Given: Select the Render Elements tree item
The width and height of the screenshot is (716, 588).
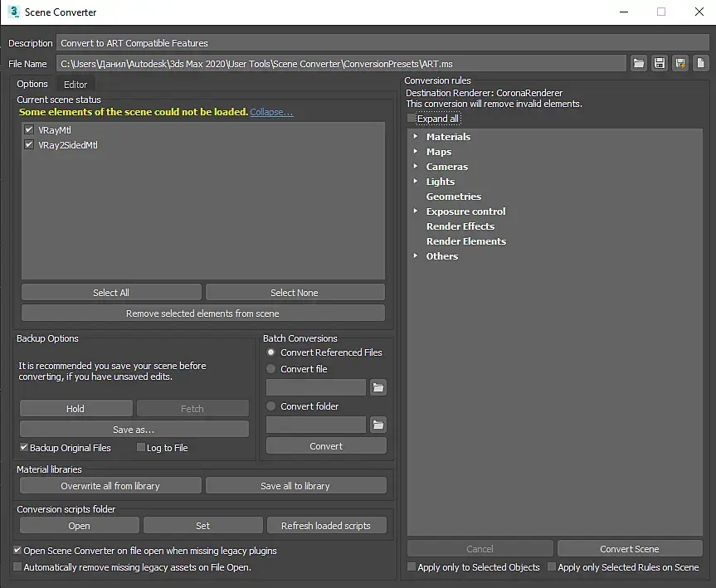Looking at the screenshot, I should 465,241.
